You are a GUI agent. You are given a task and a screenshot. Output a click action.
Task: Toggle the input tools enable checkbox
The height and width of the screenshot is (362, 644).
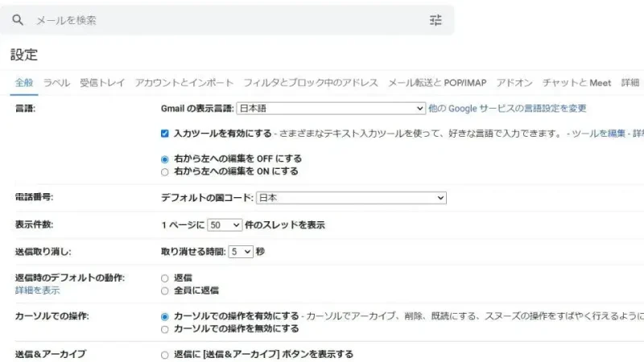[165, 134]
